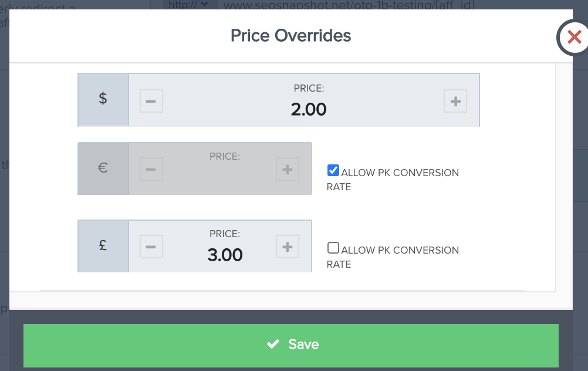Decrease the pound price with minus button

pos(151,247)
